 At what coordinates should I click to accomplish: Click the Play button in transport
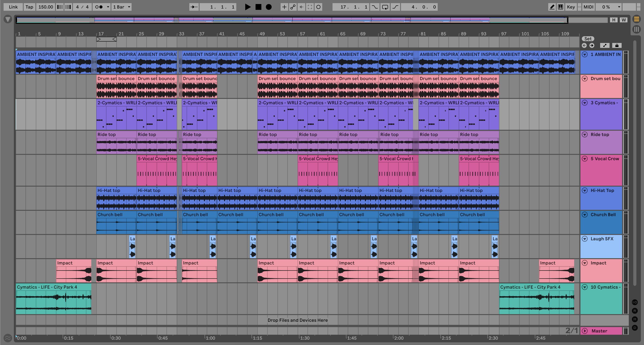(247, 7)
